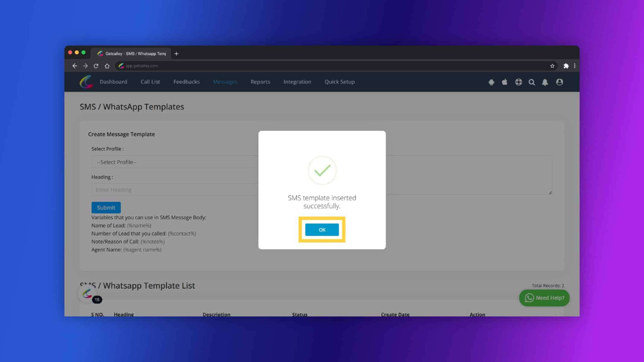
Task: Click OK to dismiss success dialog
Action: point(322,229)
